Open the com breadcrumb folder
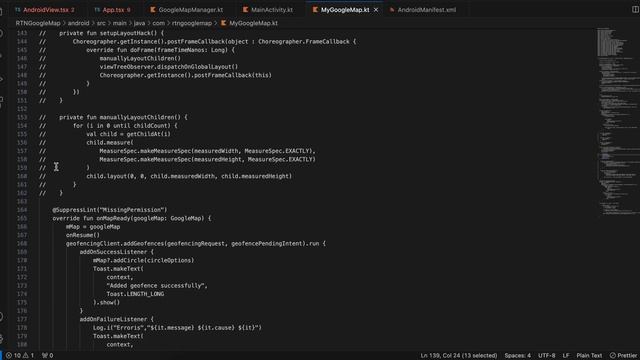This screenshot has width=640, height=360. point(158,23)
